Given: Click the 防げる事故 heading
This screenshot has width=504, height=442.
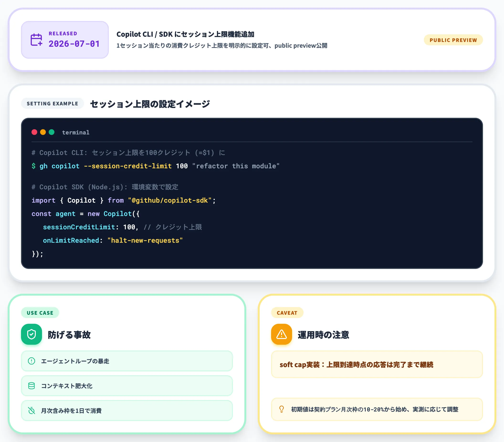Looking at the screenshot, I should (x=69, y=334).
